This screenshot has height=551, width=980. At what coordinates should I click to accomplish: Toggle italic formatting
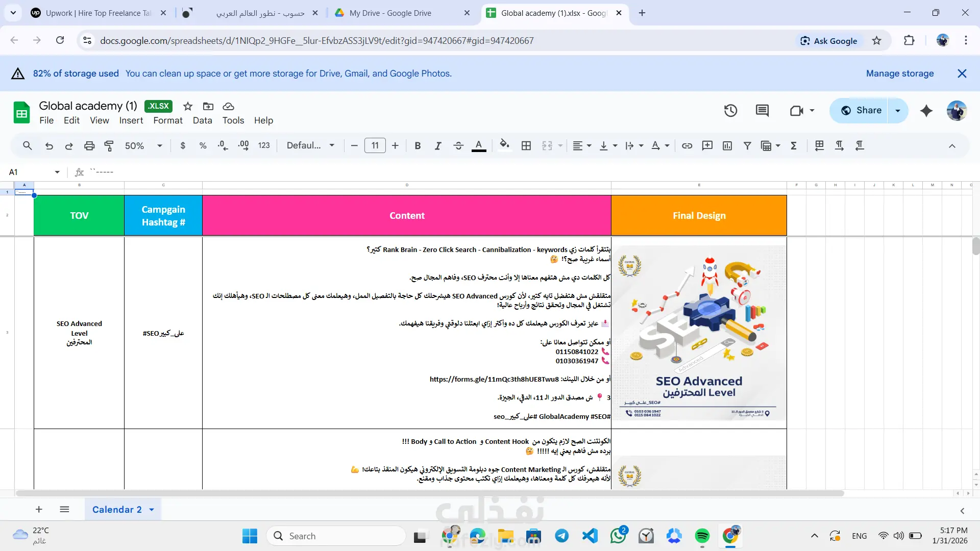click(x=437, y=146)
